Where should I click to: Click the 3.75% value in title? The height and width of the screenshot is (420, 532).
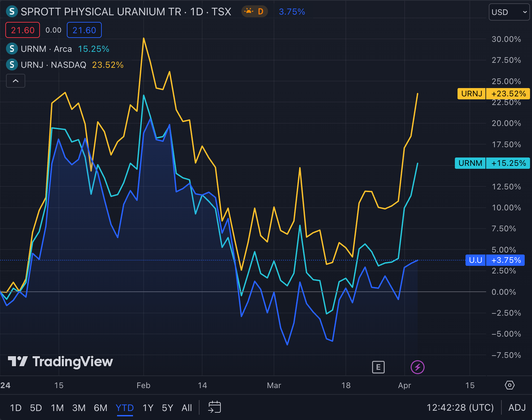[292, 12]
